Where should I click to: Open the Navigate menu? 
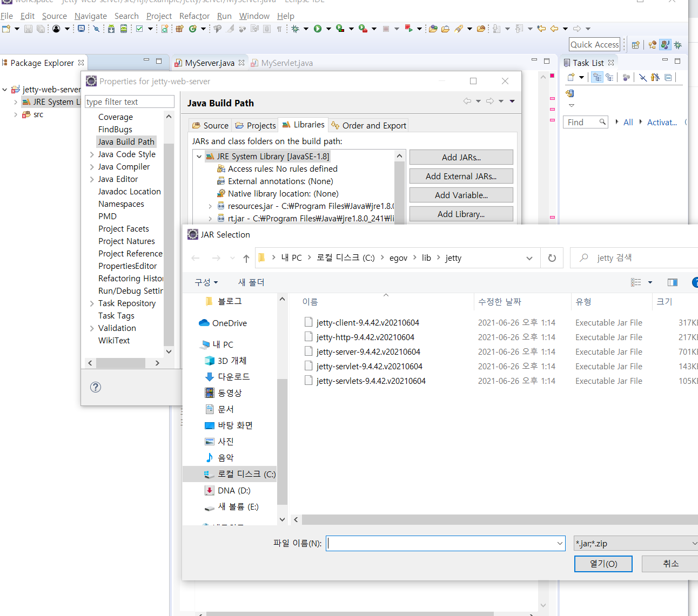pyautogui.click(x=91, y=16)
